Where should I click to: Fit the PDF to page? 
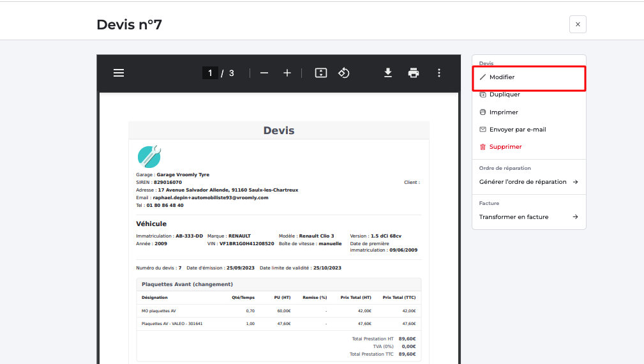321,73
